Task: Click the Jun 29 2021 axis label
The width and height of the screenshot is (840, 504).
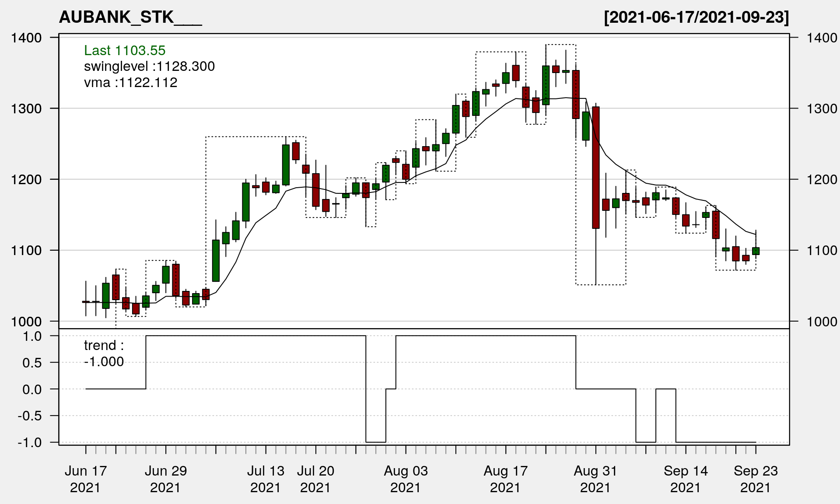Action: coord(165,479)
